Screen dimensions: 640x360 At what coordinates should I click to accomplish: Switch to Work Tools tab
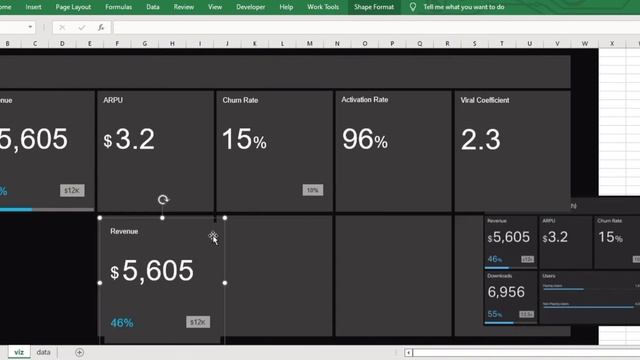coord(323,7)
